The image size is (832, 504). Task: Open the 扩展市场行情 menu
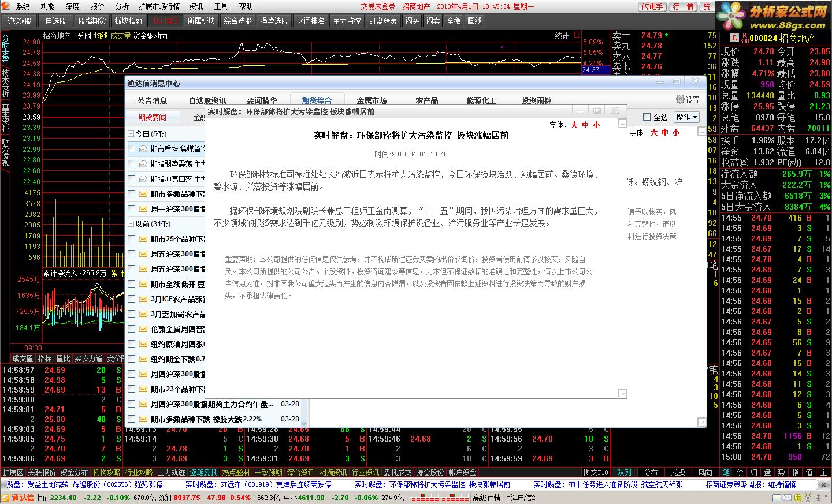(159, 6)
